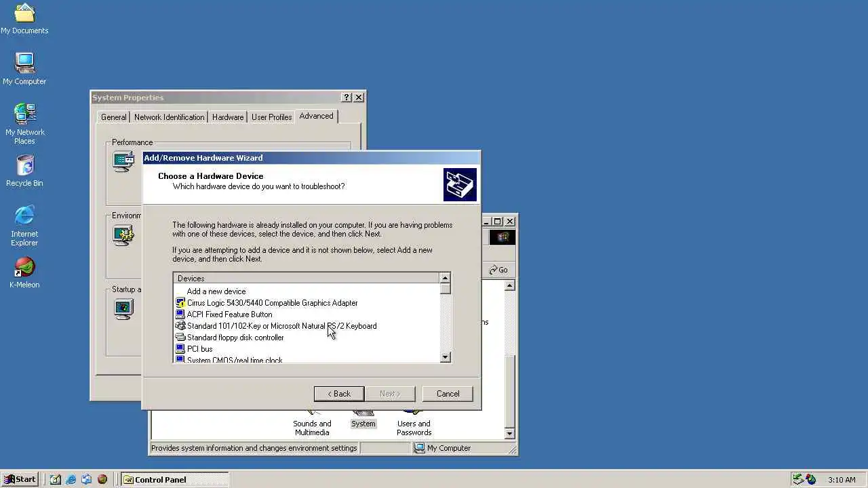Click the My Computer status bar icon
Viewport: 868px width, 488px height.
(x=420, y=448)
